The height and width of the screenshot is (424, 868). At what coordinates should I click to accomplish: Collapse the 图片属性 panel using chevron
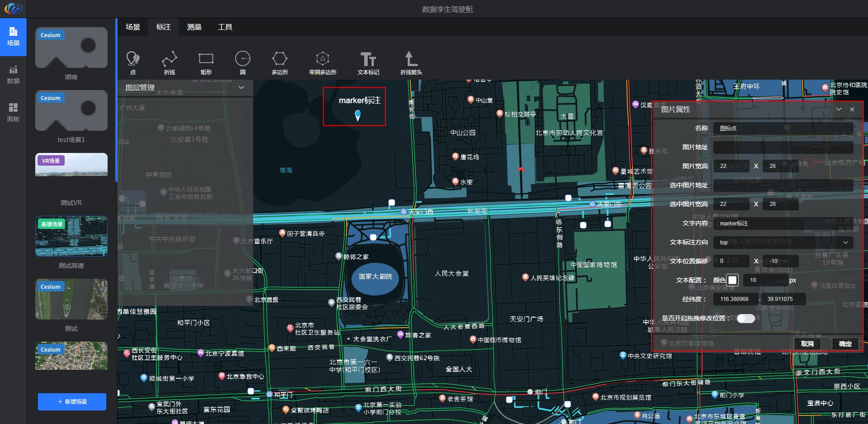839,110
